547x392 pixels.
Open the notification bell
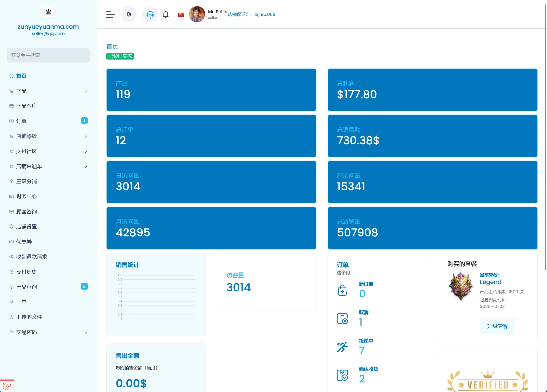click(x=166, y=14)
